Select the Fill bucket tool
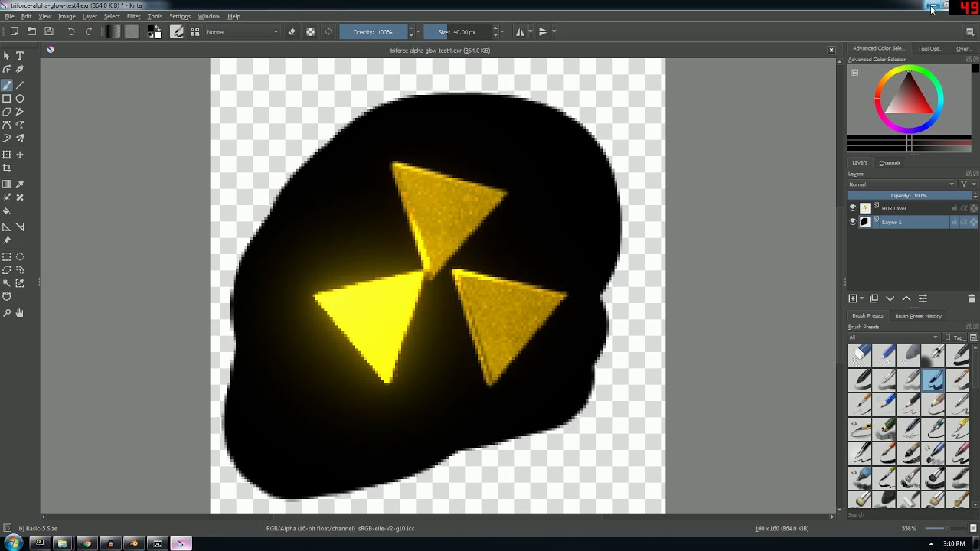 point(7,211)
